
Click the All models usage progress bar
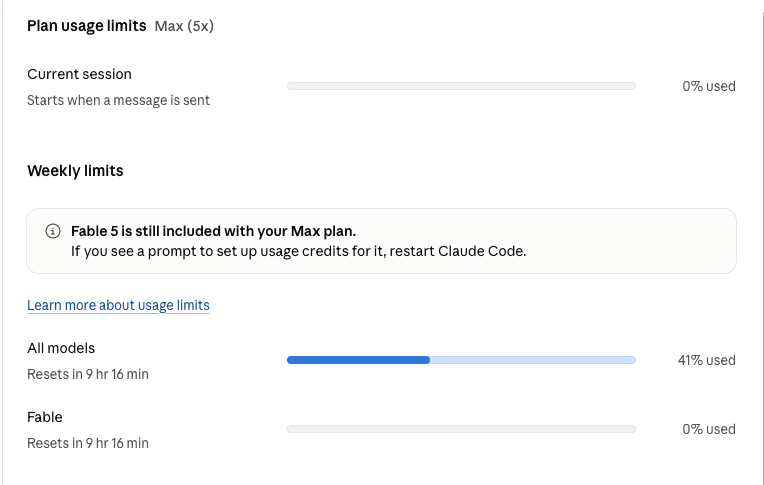point(461,360)
